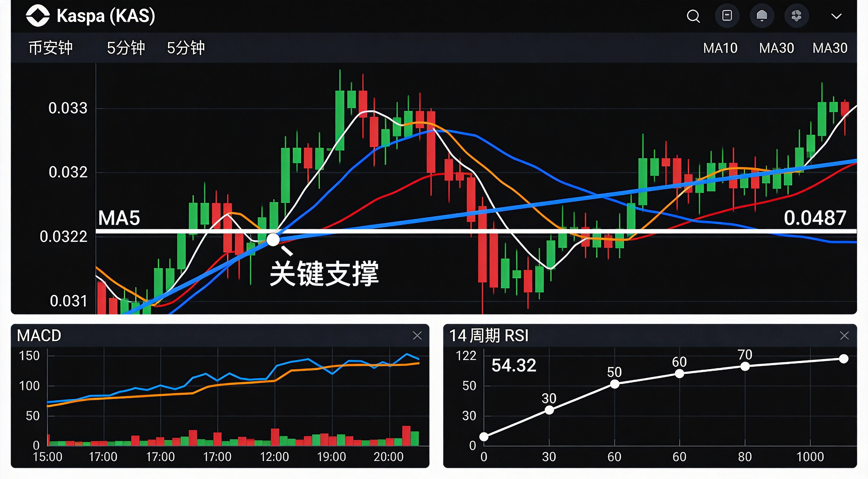Open the 币安钟 exchange selector
This screenshot has height=479, width=868.
click(50, 48)
